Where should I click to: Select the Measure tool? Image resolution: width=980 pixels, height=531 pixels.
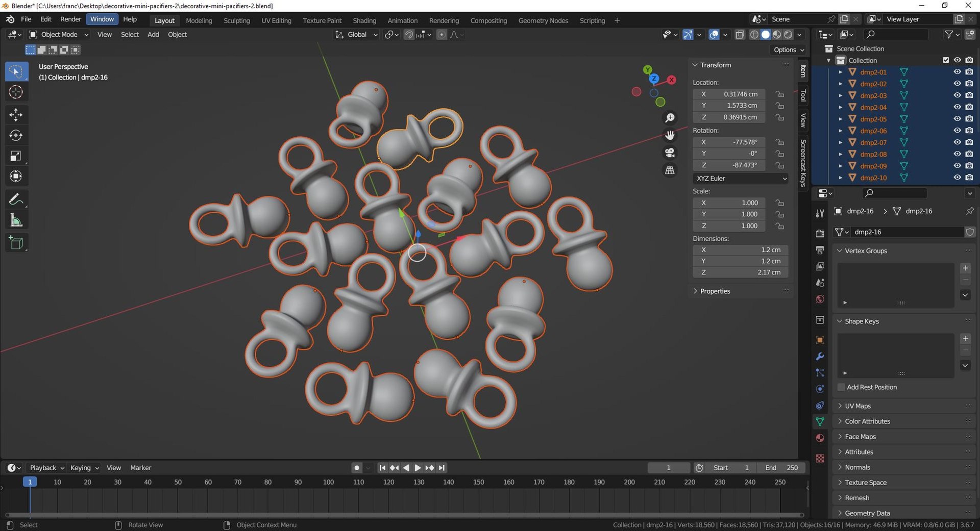coord(16,220)
